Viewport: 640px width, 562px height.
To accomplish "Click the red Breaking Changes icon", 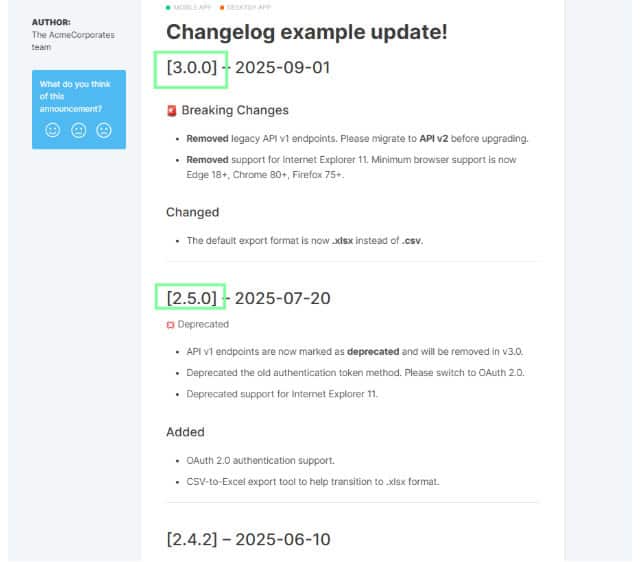I will coord(172,111).
